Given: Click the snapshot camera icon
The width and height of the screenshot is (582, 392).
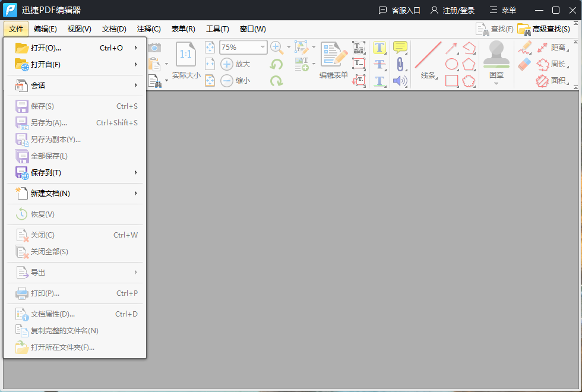Looking at the screenshot, I should click(154, 48).
